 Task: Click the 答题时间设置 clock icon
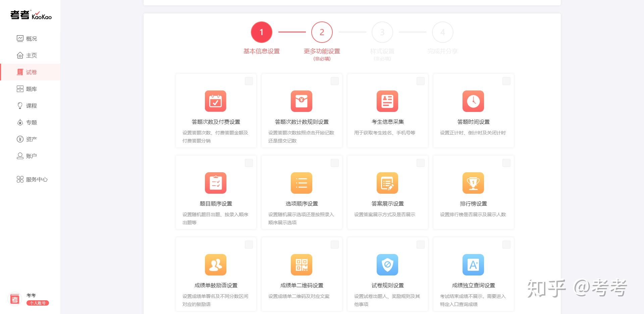pyautogui.click(x=473, y=101)
